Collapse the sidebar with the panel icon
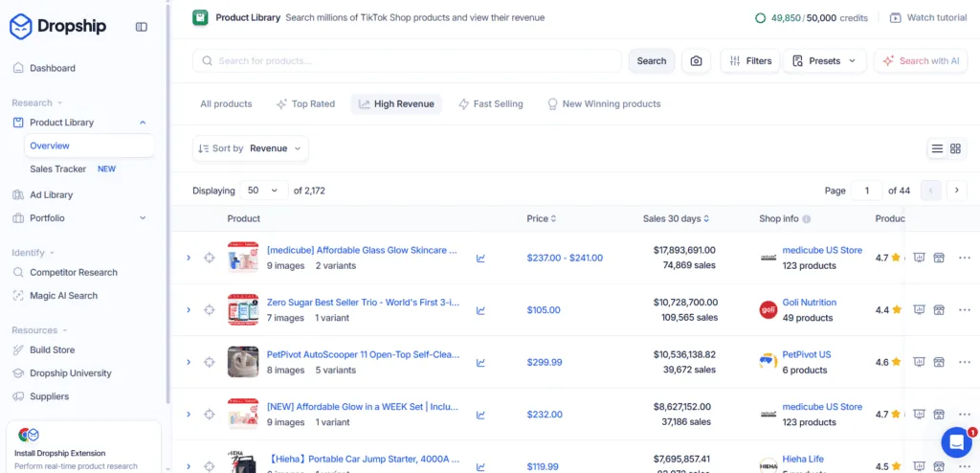 (x=142, y=27)
